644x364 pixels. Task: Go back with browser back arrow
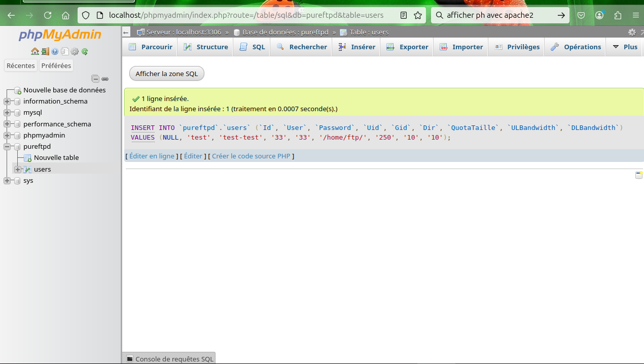11,15
